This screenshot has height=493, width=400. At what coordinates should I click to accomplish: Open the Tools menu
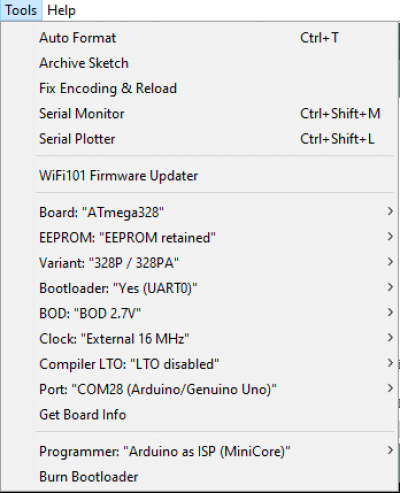coord(21,10)
